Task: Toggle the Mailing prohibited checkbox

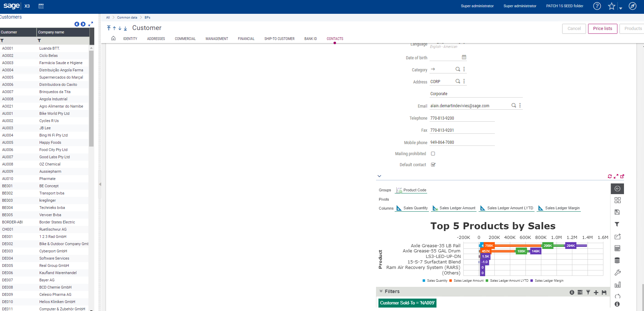Action: pyautogui.click(x=433, y=154)
